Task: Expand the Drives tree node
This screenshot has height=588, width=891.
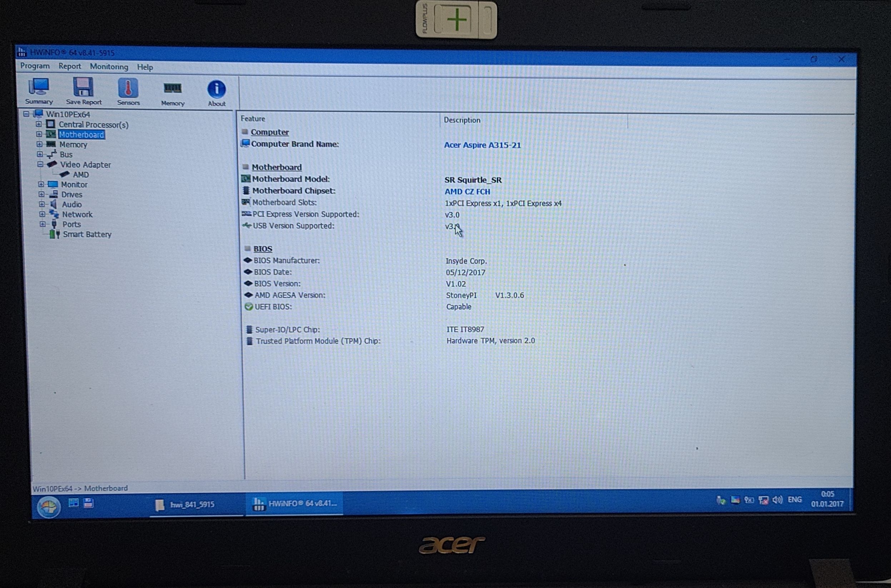Action: [41, 194]
